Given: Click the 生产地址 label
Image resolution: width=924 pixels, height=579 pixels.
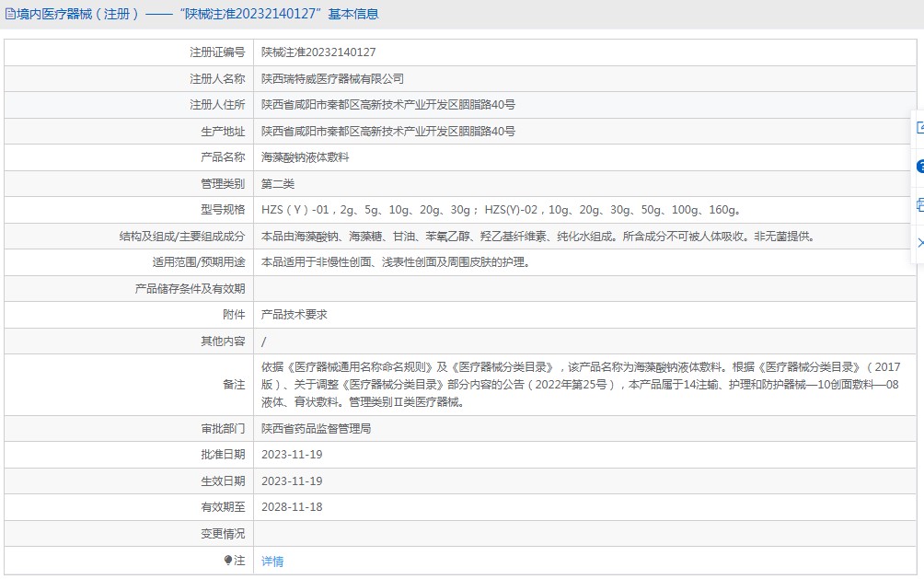Looking at the screenshot, I should click(x=223, y=131).
